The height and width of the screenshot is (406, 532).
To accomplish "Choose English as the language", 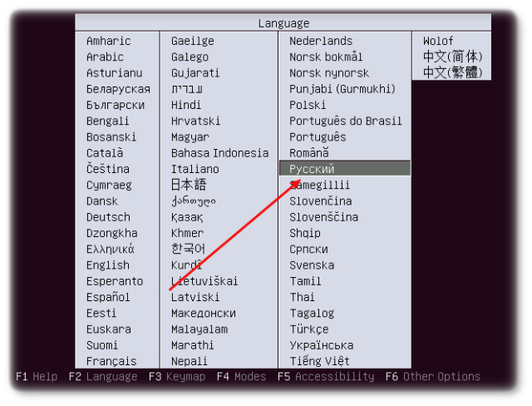I will (x=108, y=265).
